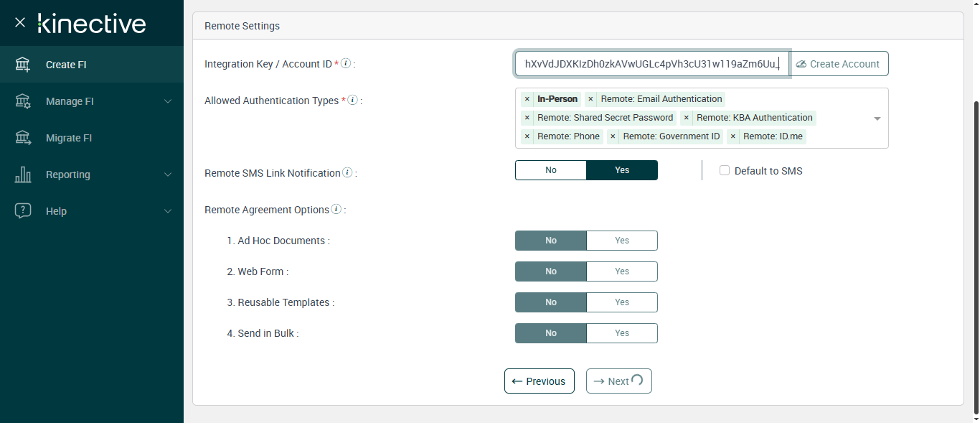This screenshot has height=423, width=980.
Task: Open the Migrate FI menu item
Action: (x=69, y=138)
